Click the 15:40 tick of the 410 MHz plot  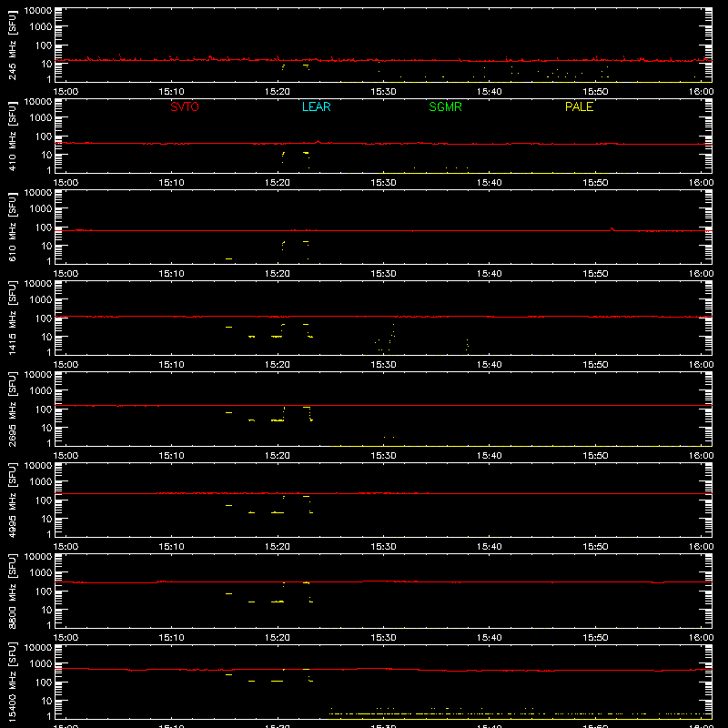click(490, 183)
